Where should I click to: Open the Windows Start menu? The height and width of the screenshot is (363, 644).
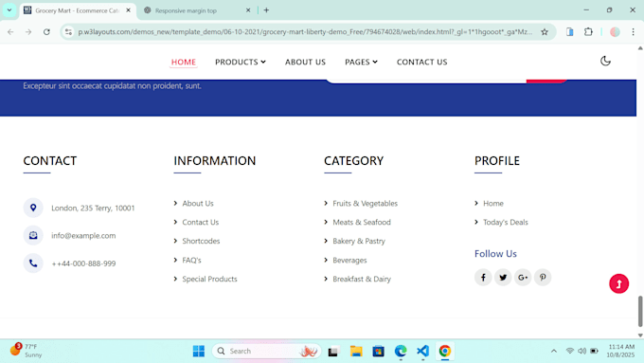pyautogui.click(x=199, y=351)
